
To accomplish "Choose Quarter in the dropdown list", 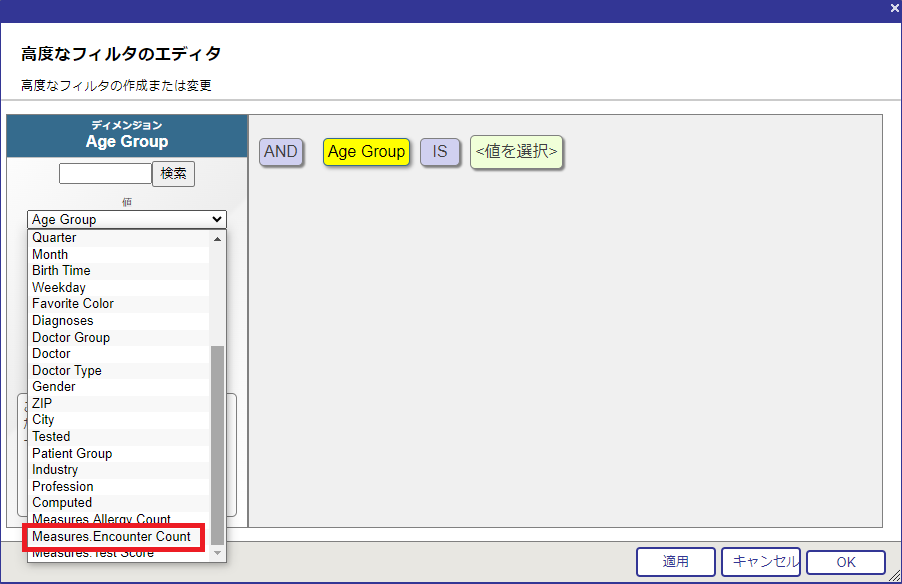I will click(x=54, y=238).
